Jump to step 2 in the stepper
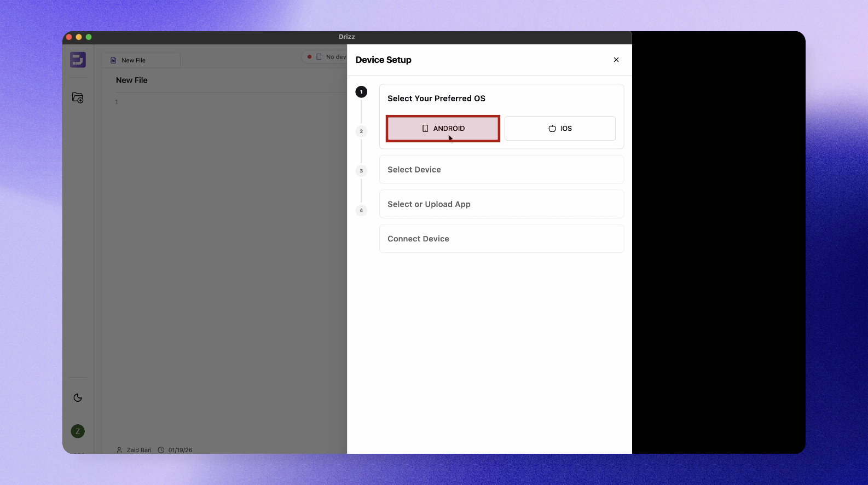The image size is (868, 485). (x=361, y=131)
